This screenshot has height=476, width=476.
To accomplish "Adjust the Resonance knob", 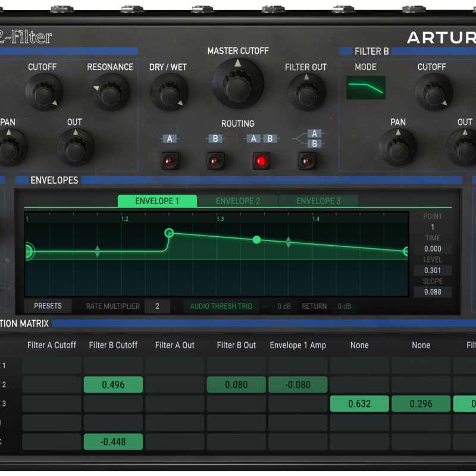I will click(x=111, y=92).
